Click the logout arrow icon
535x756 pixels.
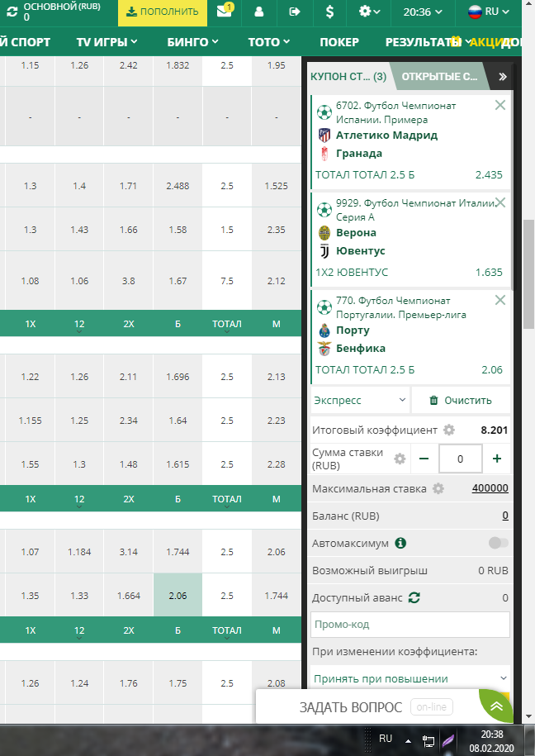(295, 12)
